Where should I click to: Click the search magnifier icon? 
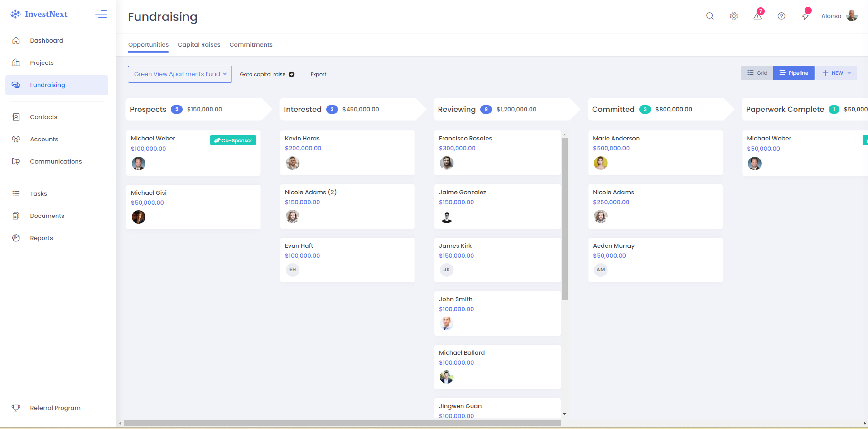pyautogui.click(x=710, y=16)
